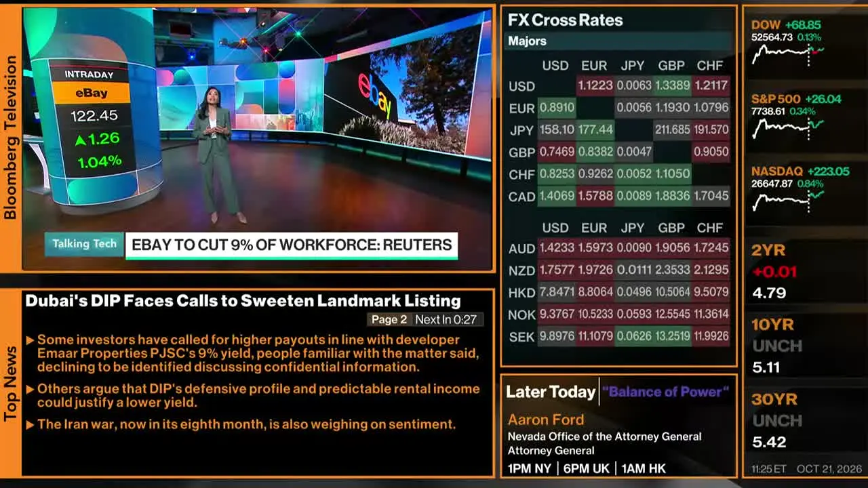Click the JPY/USD value 158.10
The height and width of the screenshot is (488, 868).
(x=556, y=129)
